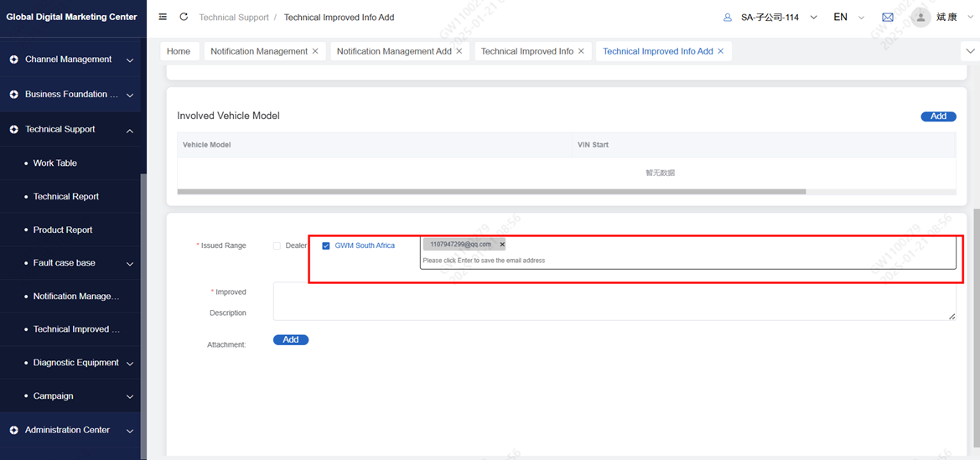980x460 pixels.
Task: Click the vehicle table horizontal scrollbar
Action: pos(491,192)
